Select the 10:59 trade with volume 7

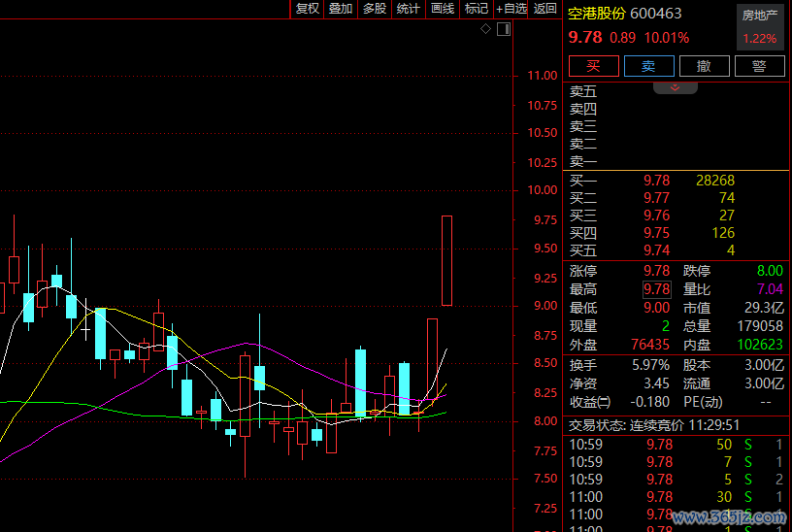tap(676, 462)
